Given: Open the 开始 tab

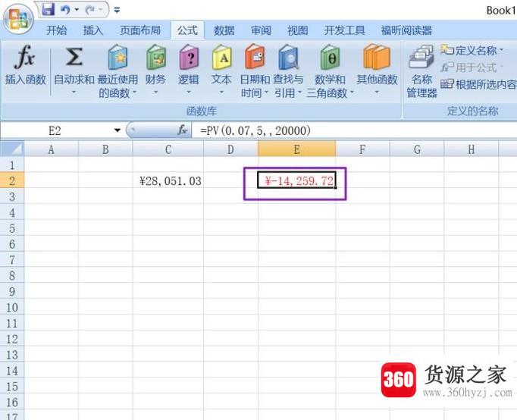Looking at the screenshot, I should pos(56,30).
